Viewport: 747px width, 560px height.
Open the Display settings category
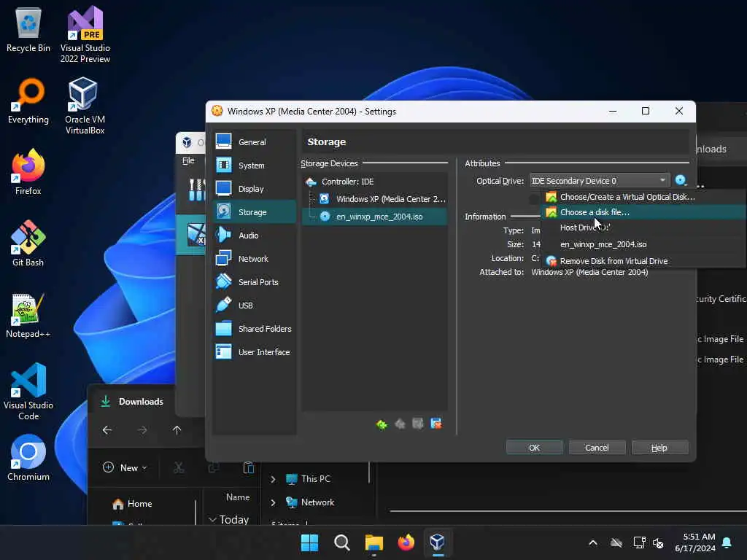[x=253, y=189]
